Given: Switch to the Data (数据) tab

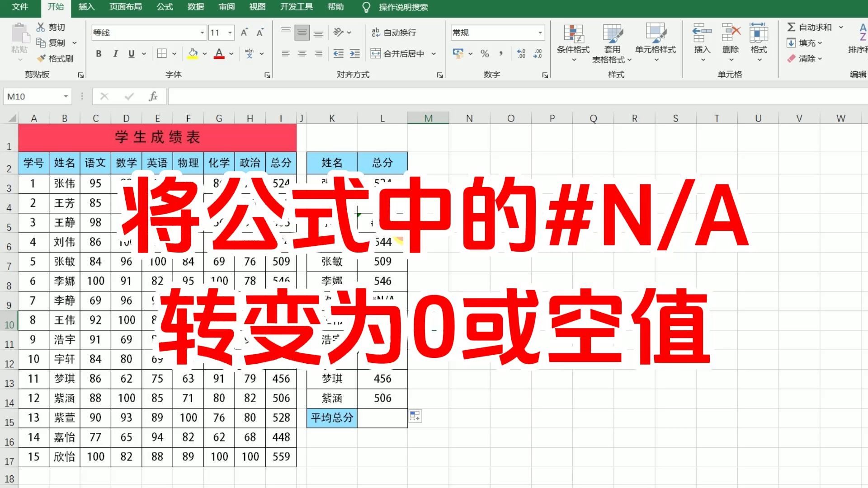Looking at the screenshot, I should tap(195, 7).
